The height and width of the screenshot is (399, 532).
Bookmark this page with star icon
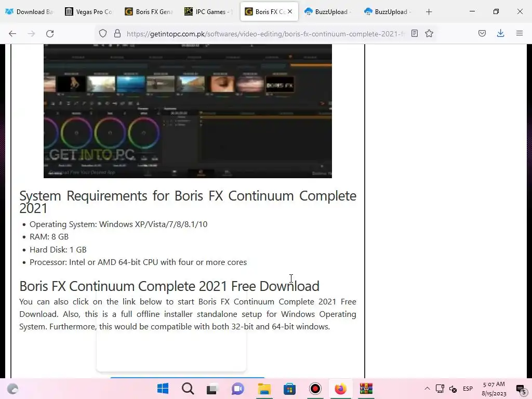429,33
